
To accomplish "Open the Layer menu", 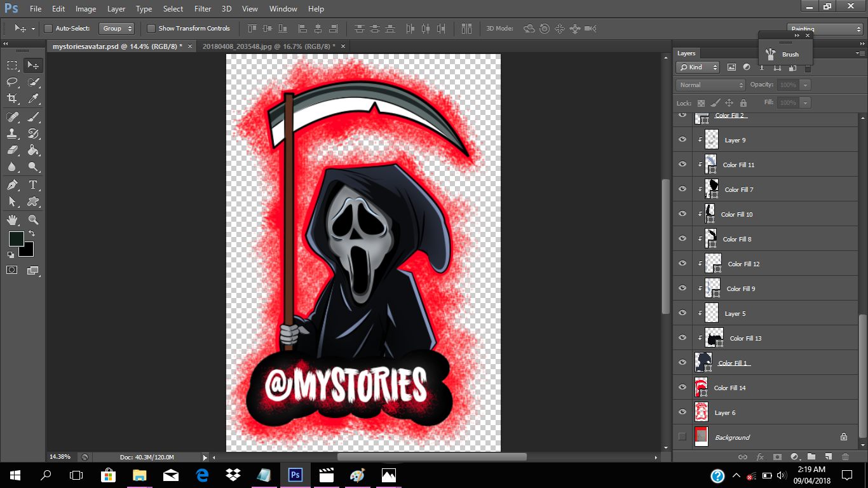I will (x=116, y=9).
